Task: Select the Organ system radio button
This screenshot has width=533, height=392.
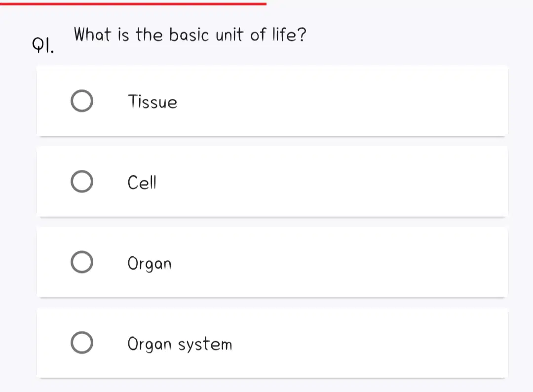Action: point(82,343)
